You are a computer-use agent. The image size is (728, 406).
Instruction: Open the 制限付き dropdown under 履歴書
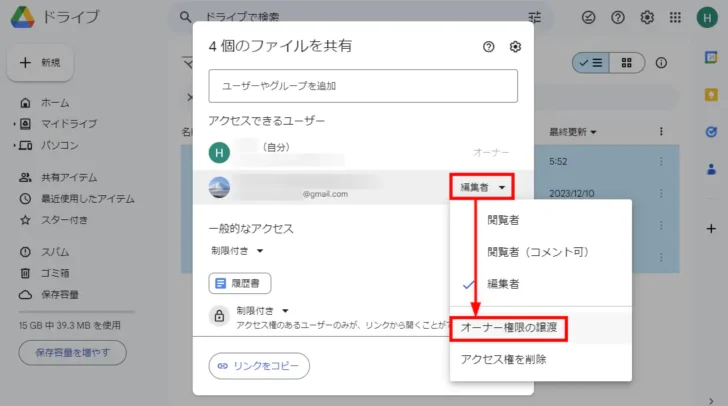click(x=262, y=310)
